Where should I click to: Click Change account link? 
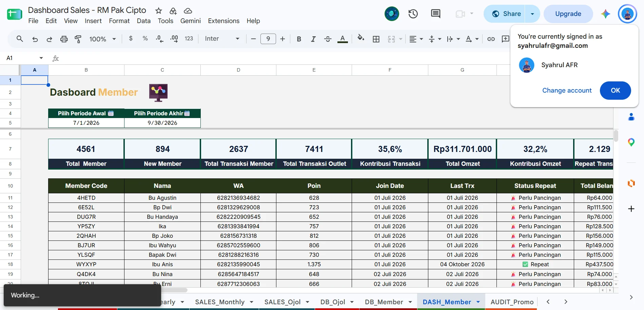(567, 91)
